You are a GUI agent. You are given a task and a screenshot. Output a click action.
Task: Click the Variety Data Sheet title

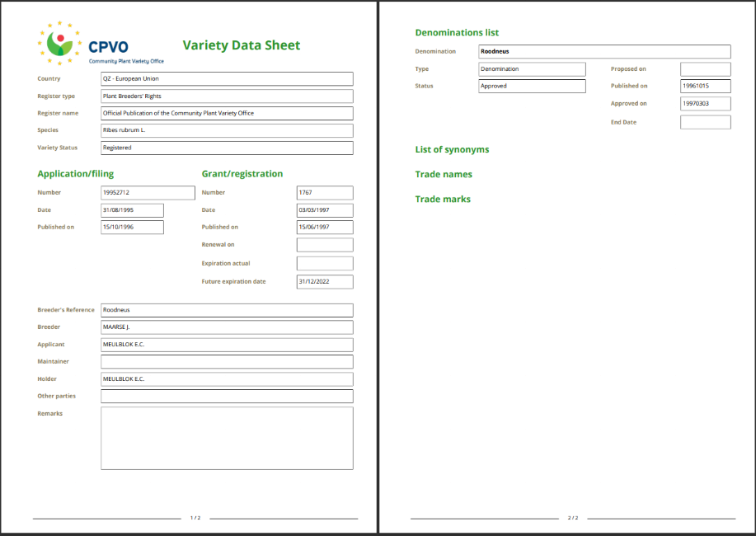point(241,45)
